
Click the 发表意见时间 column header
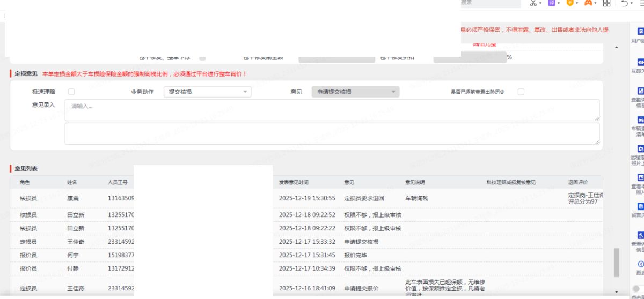point(294,182)
